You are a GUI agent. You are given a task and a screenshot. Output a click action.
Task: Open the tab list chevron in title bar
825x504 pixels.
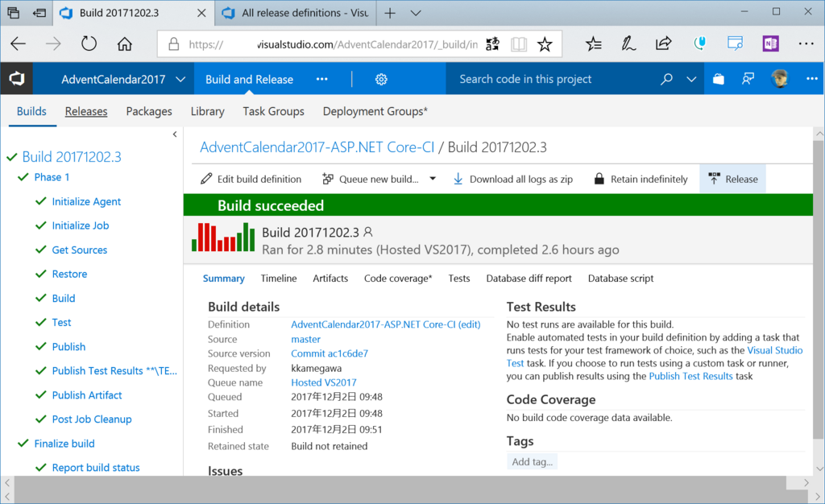click(x=416, y=13)
